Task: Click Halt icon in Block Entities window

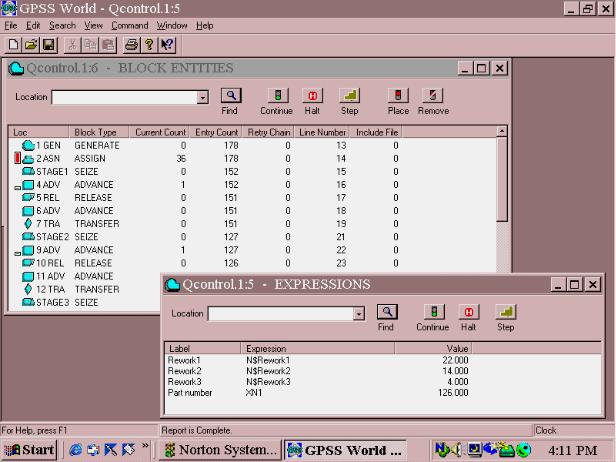Action: 312,95
